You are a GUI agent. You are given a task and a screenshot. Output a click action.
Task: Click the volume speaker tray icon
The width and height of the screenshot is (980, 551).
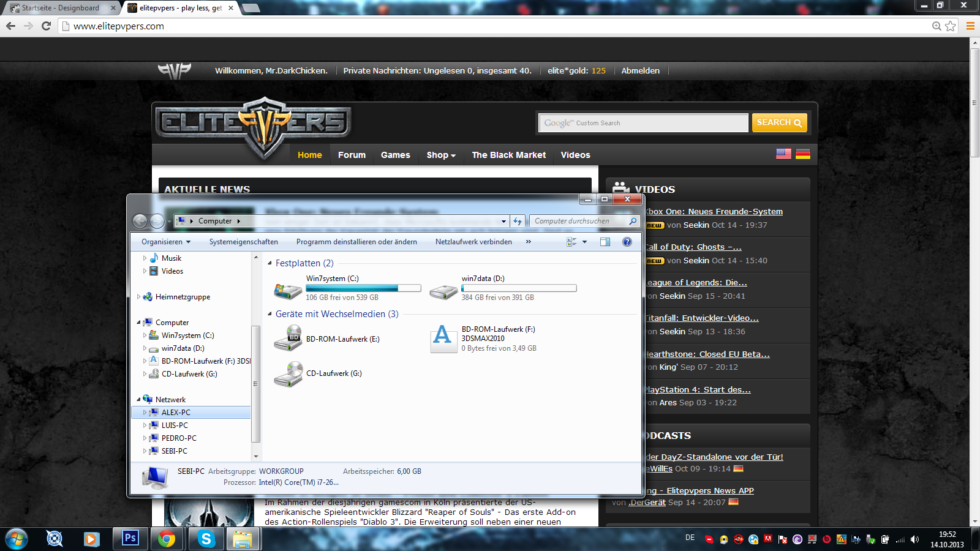pos(914,539)
